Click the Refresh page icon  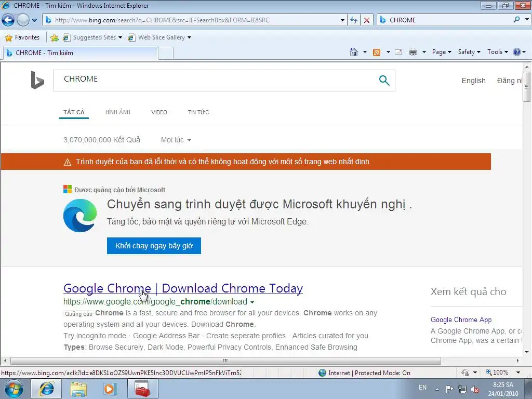click(x=353, y=20)
